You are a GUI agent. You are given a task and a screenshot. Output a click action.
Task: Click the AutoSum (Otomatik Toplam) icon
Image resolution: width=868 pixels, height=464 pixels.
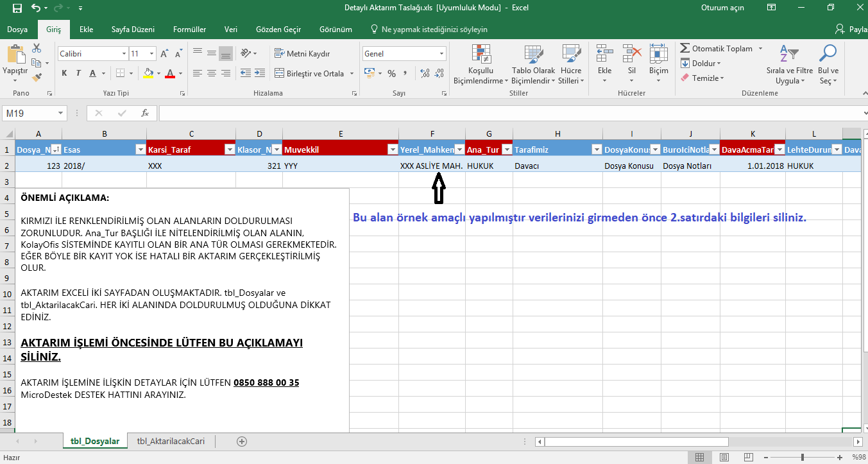coord(685,49)
